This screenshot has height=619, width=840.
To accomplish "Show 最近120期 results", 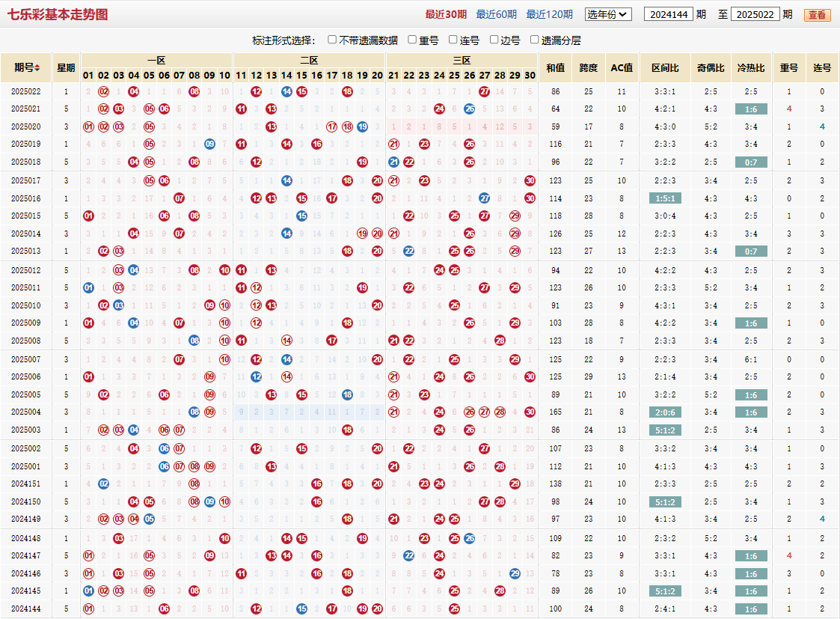I will pos(549,14).
